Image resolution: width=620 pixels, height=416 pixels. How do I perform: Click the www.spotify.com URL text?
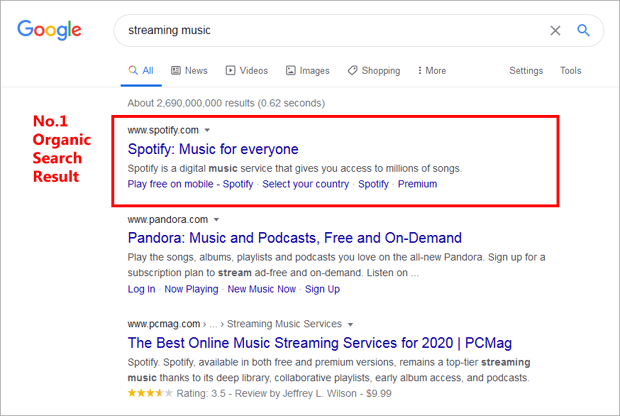click(163, 130)
